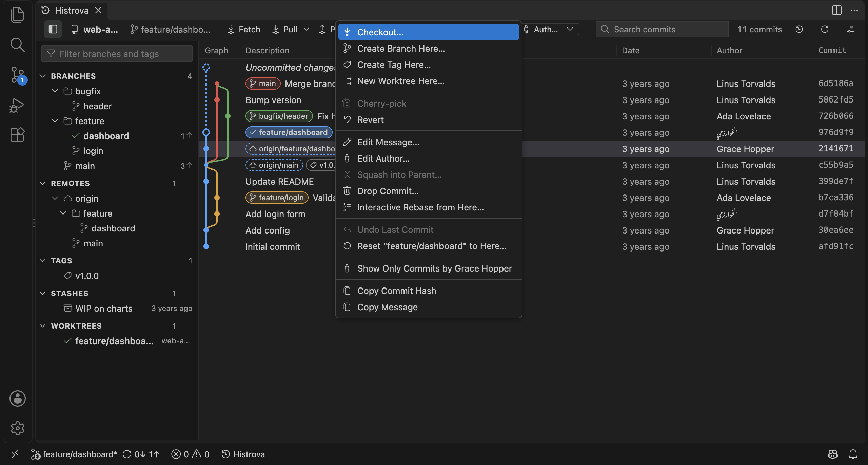Collapse the TAGS section

43,261
